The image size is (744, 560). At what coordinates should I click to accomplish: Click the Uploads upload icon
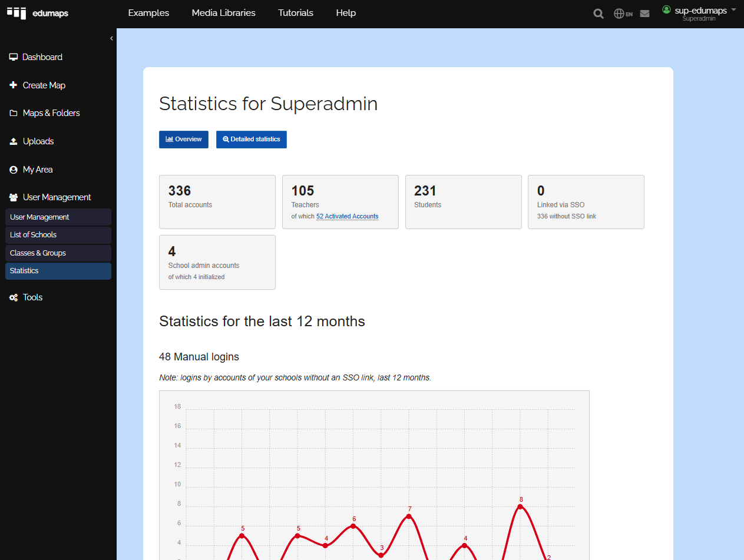coord(14,141)
